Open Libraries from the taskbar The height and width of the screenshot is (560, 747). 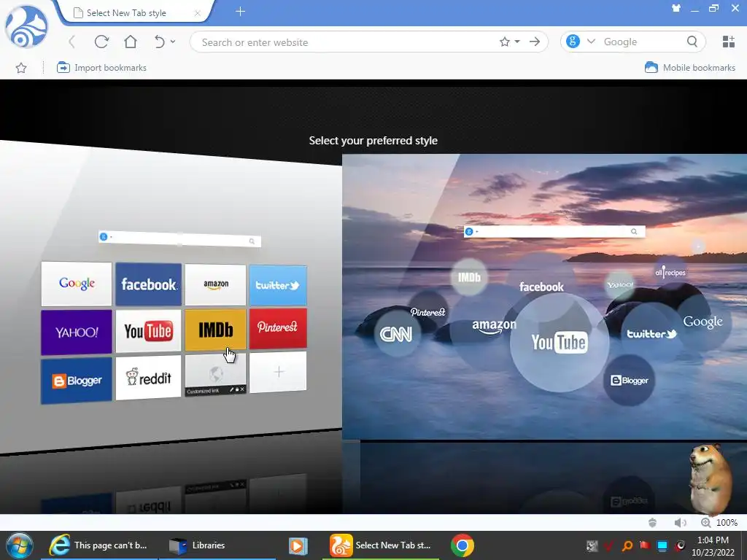(x=217, y=545)
